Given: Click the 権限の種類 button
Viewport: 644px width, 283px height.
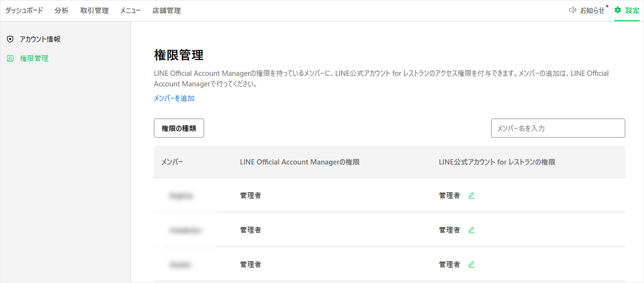Looking at the screenshot, I should (x=179, y=128).
